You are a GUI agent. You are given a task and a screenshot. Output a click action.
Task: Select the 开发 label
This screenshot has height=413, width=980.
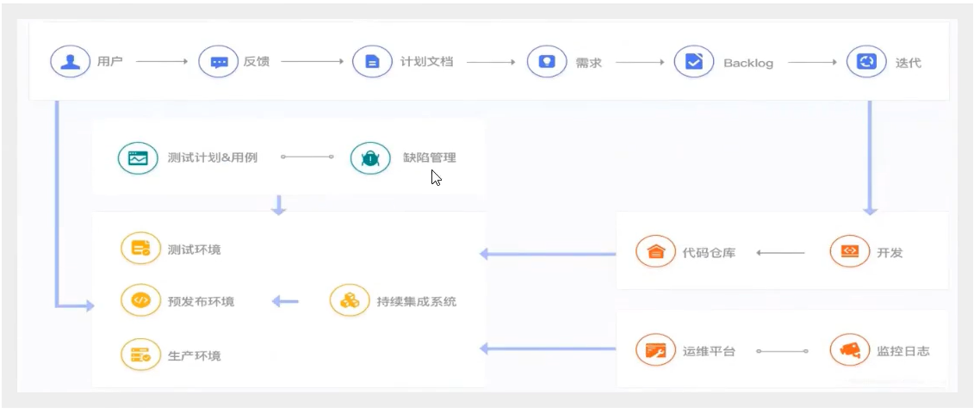coord(890,253)
